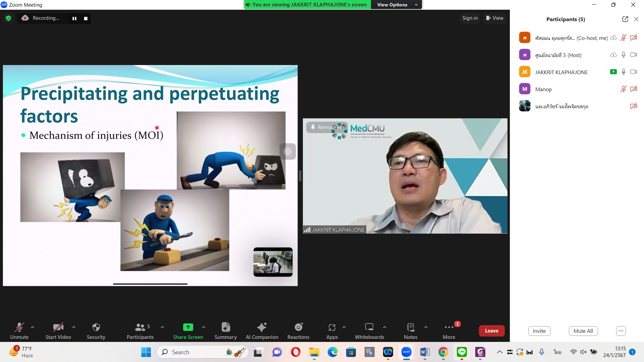Screen dimensions: 644x362
Task: Click the Invite button
Action: point(539,331)
